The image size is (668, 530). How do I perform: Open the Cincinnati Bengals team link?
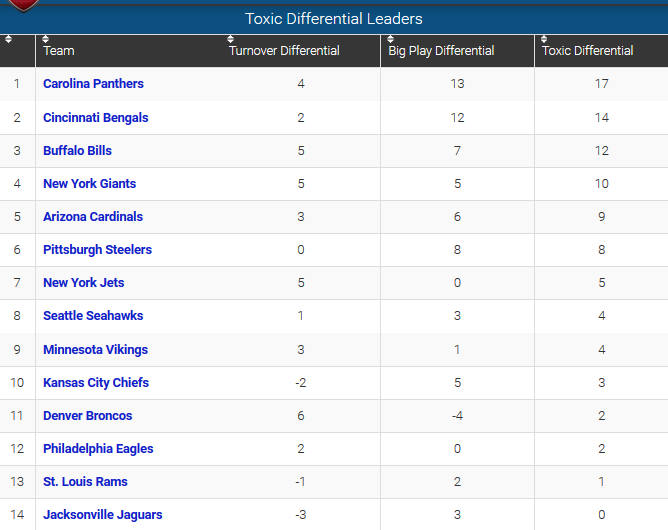[96, 118]
